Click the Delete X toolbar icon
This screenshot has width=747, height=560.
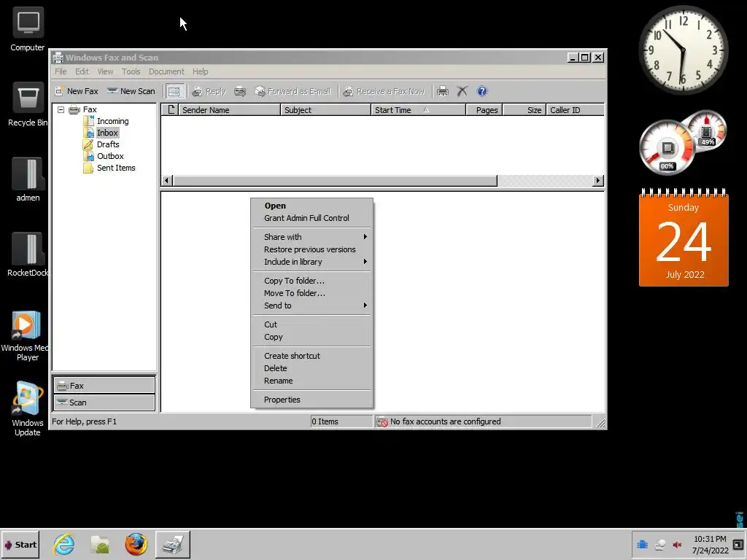462,91
